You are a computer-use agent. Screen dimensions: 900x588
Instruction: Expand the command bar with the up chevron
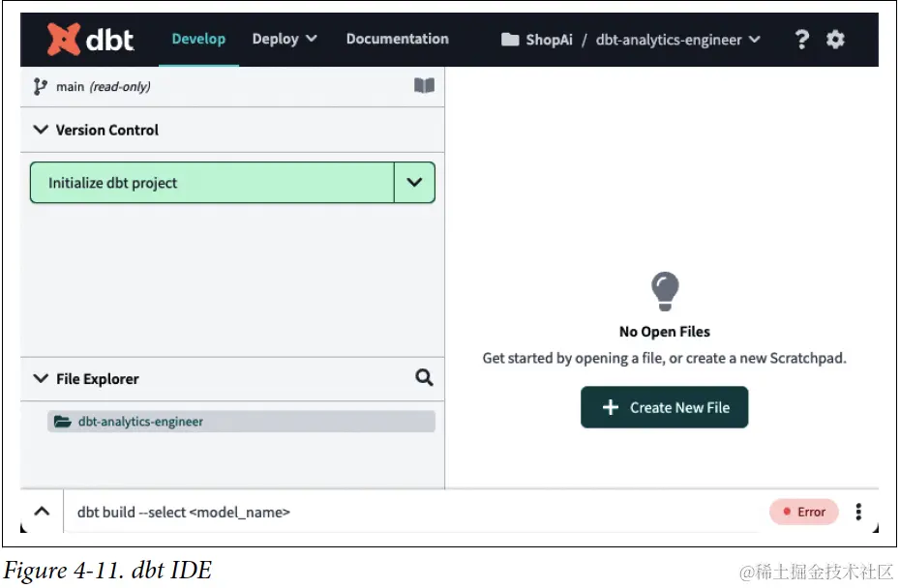coord(42,512)
